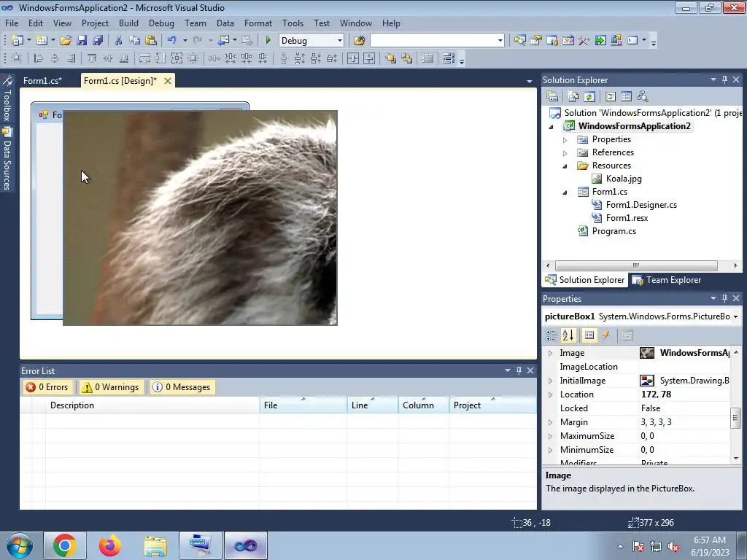Collapse the WindowsFormsApplication2 project node
Image resolution: width=747 pixels, height=560 pixels.
click(x=551, y=127)
